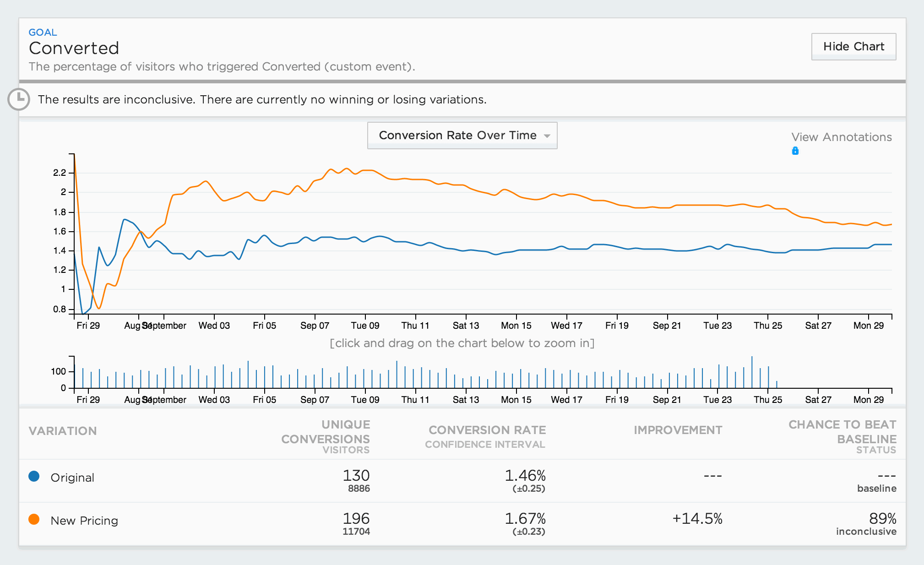Click the blue lock icon below View Annotations
The image size is (924, 565).
(x=795, y=151)
